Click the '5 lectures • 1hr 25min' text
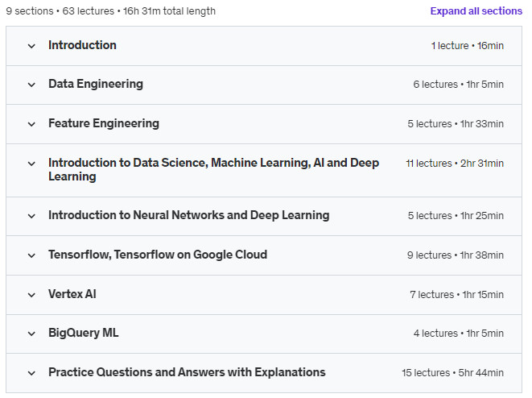This screenshot has height=398, width=532. 456,216
